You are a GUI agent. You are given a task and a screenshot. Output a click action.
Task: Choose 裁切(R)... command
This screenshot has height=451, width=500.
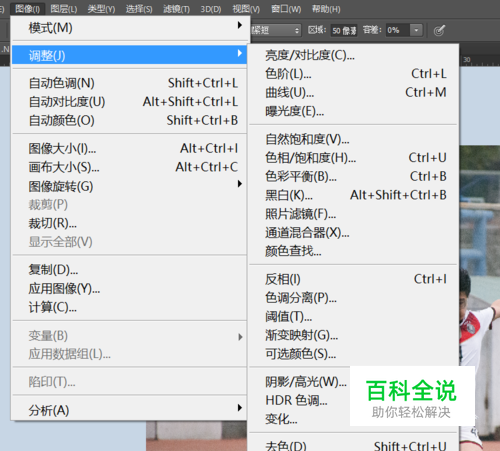(129, 223)
